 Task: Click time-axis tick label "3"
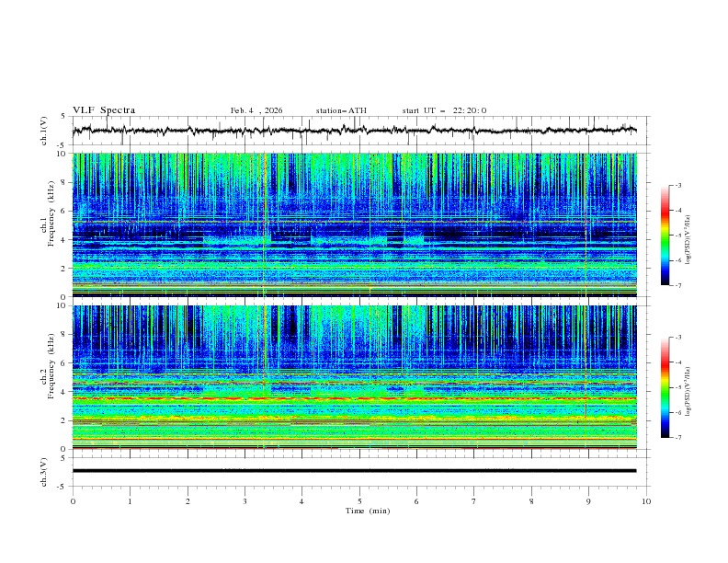click(245, 501)
